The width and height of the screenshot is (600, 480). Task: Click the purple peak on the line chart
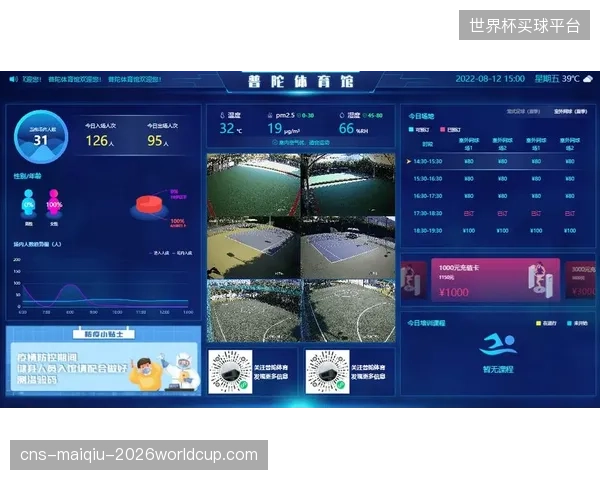click(x=70, y=285)
